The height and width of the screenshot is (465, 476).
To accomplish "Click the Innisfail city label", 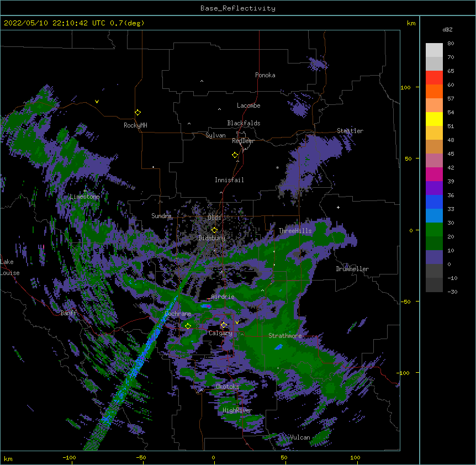I will (x=229, y=180).
